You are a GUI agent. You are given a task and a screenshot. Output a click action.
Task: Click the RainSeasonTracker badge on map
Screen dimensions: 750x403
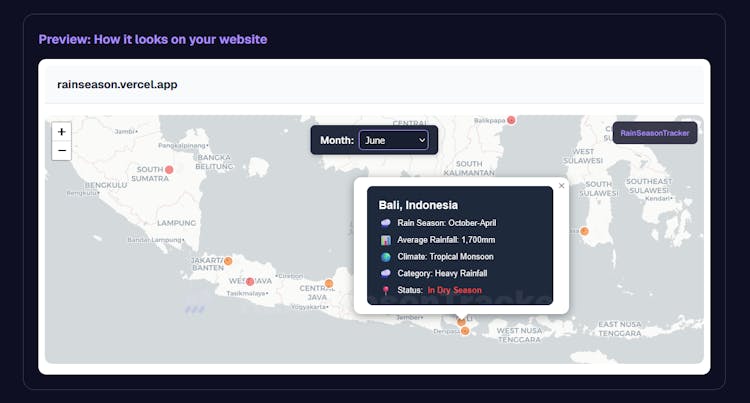655,133
